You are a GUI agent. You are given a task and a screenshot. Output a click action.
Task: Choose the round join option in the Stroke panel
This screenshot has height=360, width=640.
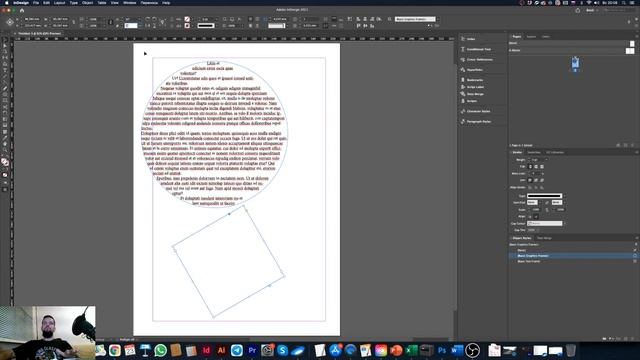pos(536,180)
